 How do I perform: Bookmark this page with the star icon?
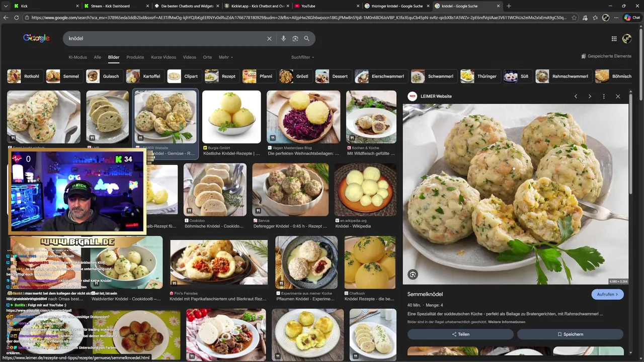click(574, 18)
